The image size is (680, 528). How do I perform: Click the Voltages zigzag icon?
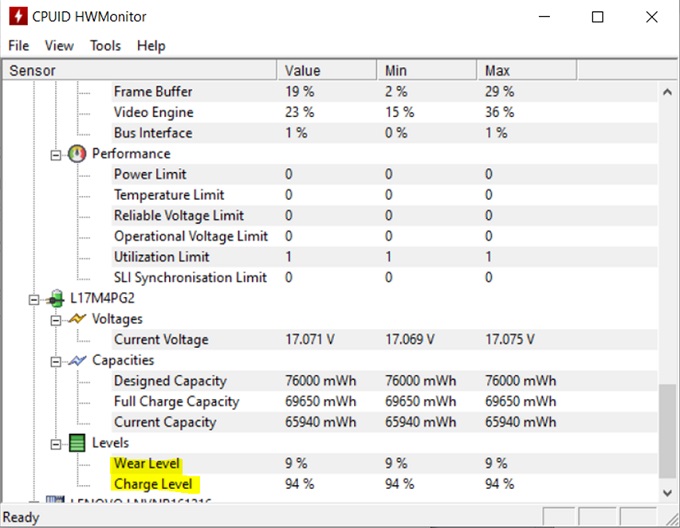tap(77, 319)
